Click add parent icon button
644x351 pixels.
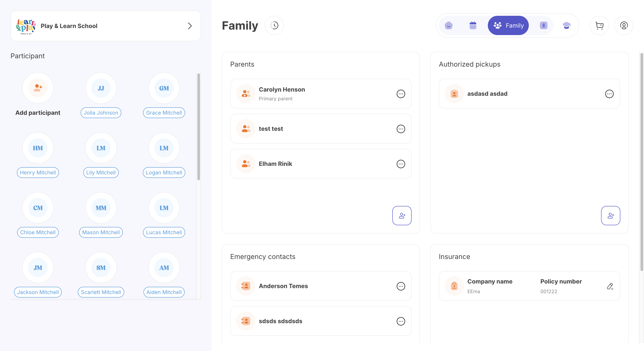tap(402, 216)
